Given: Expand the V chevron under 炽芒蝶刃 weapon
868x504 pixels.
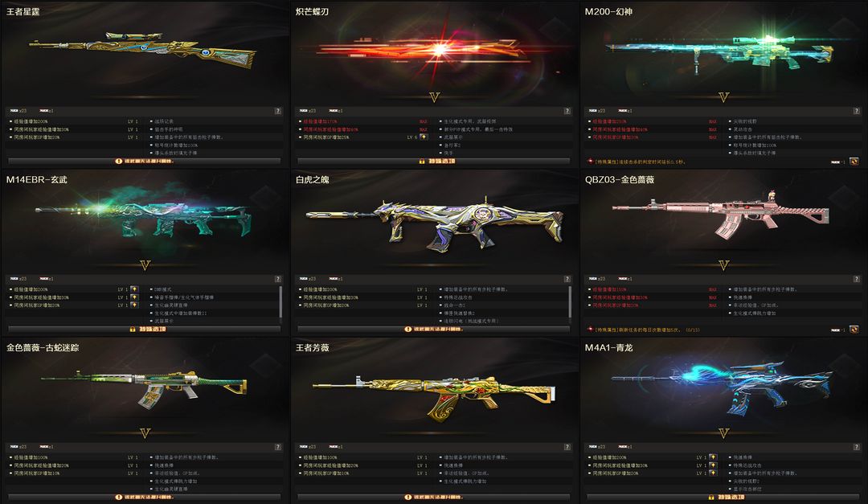Looking at the screenshot, I should tap(434, 97).
